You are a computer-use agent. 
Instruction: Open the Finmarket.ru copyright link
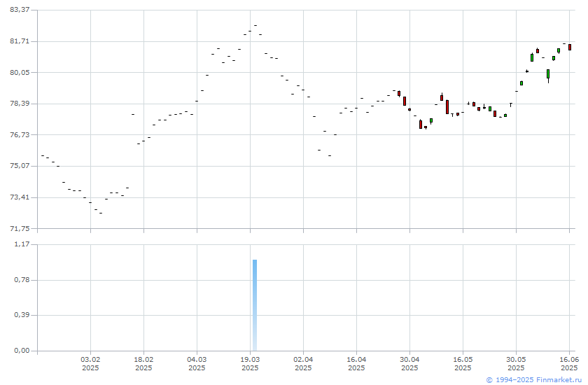534,380
